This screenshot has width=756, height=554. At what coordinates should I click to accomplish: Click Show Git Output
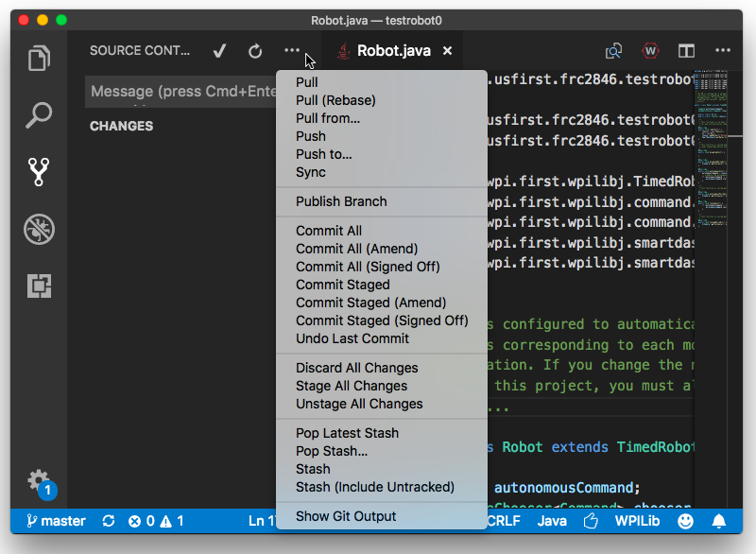[x=348, y=516]
